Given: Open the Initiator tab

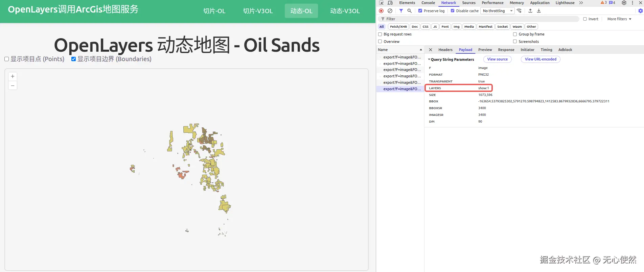Looking at the screenshot, I should (x=527, y=50).
